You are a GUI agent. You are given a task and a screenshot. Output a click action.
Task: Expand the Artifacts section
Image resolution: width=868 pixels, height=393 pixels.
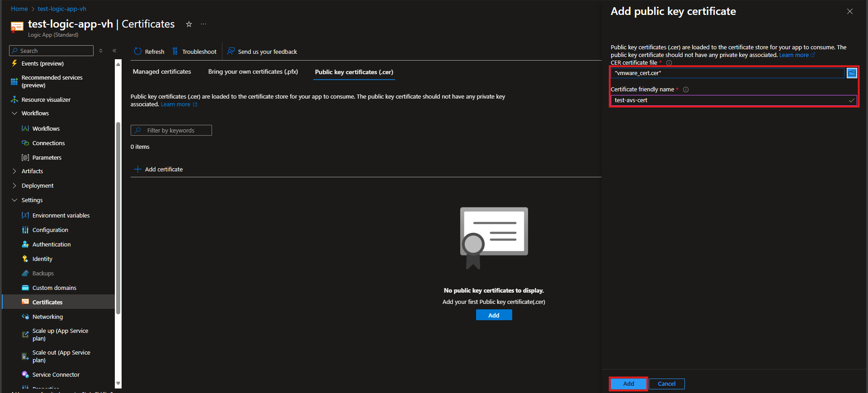14,171
